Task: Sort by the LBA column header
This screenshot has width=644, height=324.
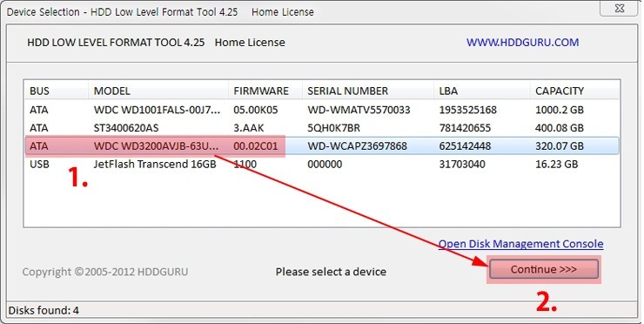Action: (x=482, y=91)
